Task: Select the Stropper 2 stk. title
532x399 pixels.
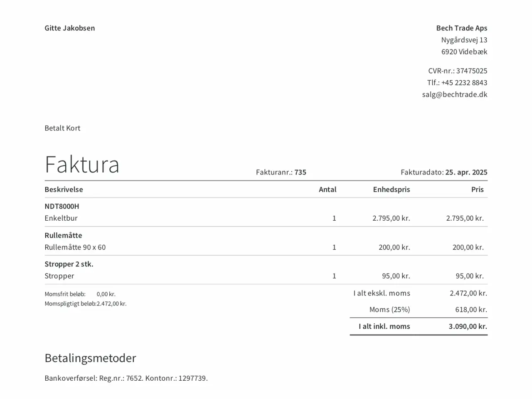Action: 69,264
